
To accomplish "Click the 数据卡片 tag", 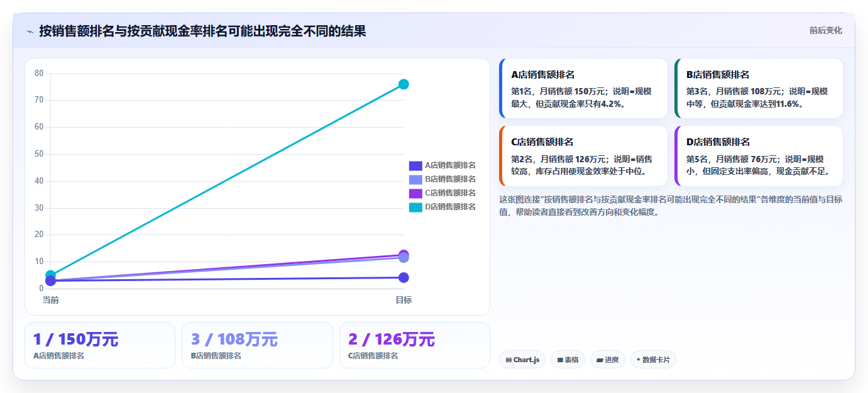I will coord(653,360).
